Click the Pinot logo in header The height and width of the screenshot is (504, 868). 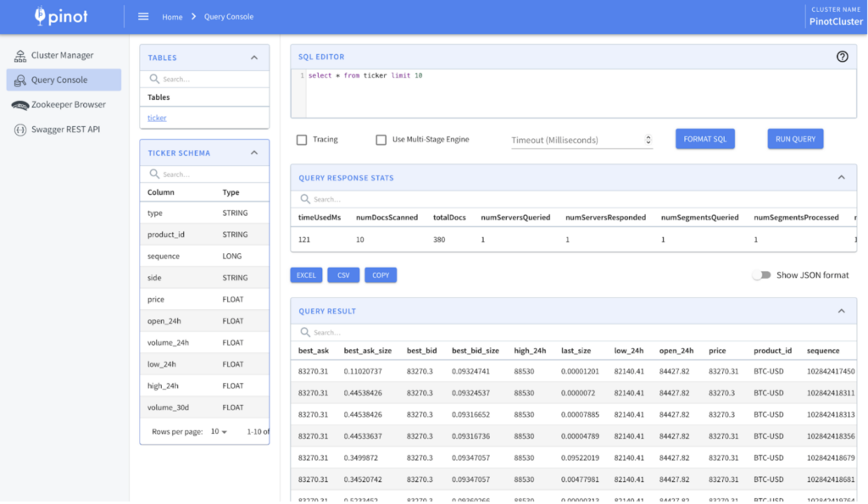(x=60, y=16)
